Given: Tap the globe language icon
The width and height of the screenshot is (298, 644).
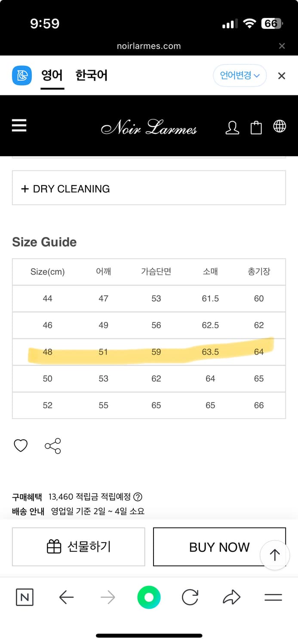Looking at the screenshot, I should click(x=280, y=126).
